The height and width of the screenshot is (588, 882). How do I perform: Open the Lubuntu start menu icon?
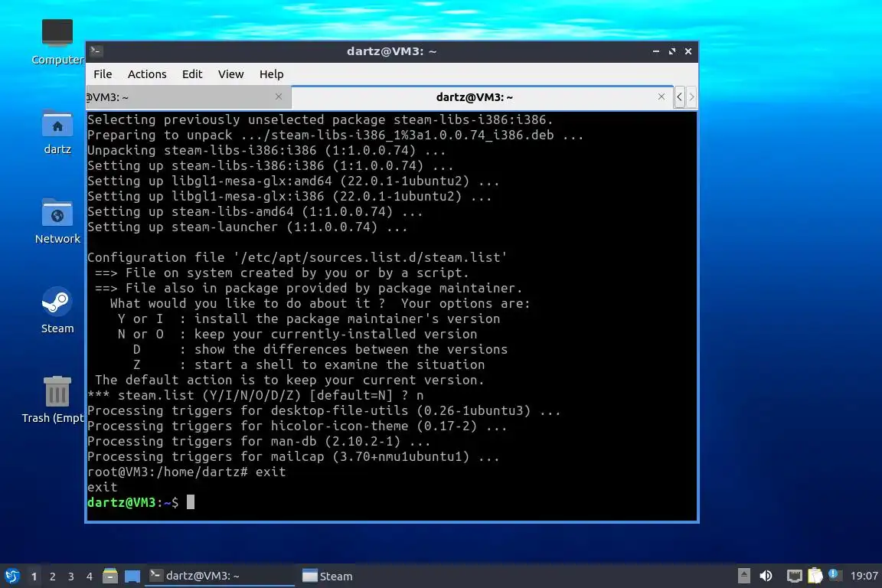coord(11,577)
